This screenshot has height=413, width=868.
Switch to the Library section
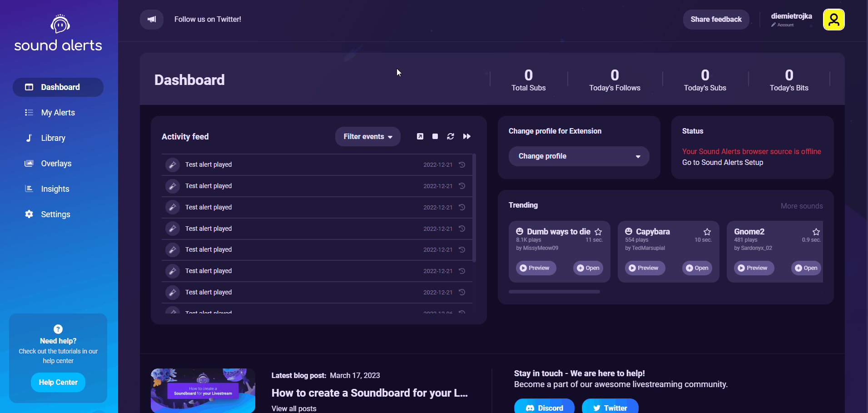pyautogui.click(x=53, y=138)
